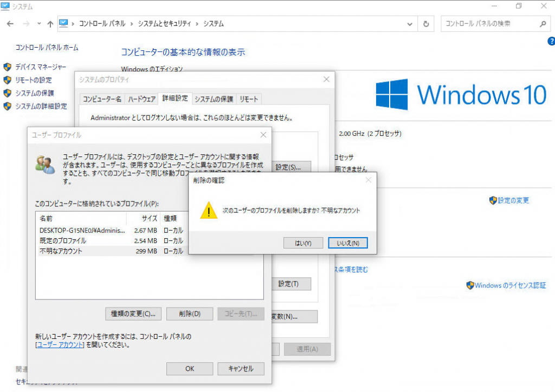Screen dimensions: 555x392
Task: Click OK in the ユーザー プロファイル dialog
Action: coord(190,368)
